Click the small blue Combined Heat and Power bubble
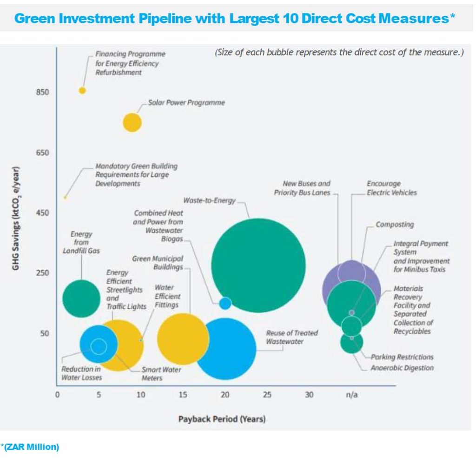 click(225, 303)
